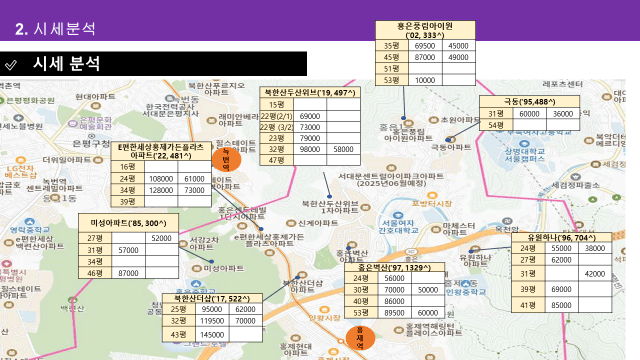Click the 서대문센트럴아이파크아파트 map icon
The width and height of the screenshot is (640, 360).
pyautogui.click(x=391, y=168)
